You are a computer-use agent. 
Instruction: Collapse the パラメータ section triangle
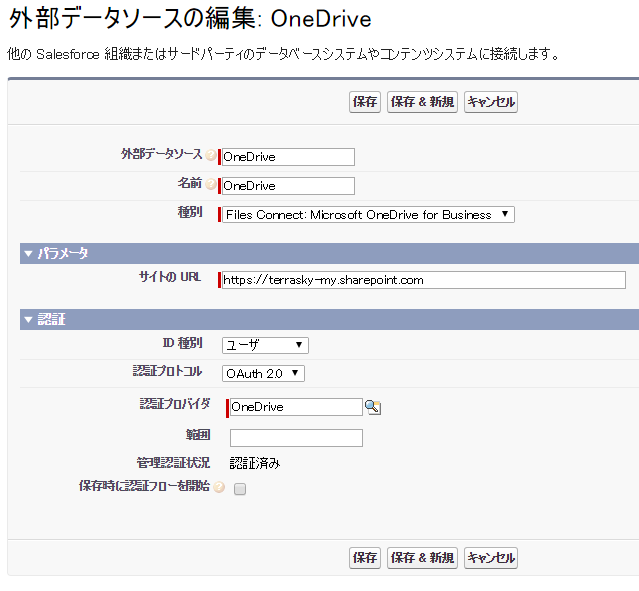28,254
